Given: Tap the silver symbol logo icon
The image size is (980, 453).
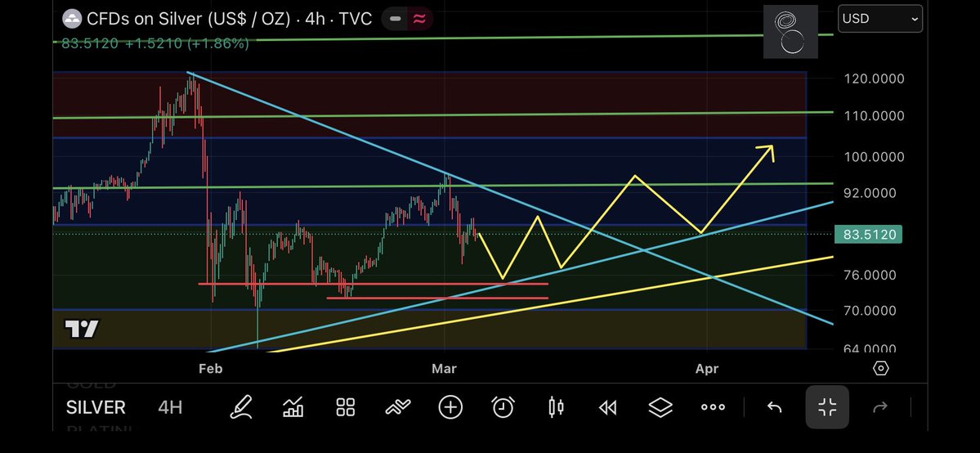Looking at the screenshot, I should point(73,20).
